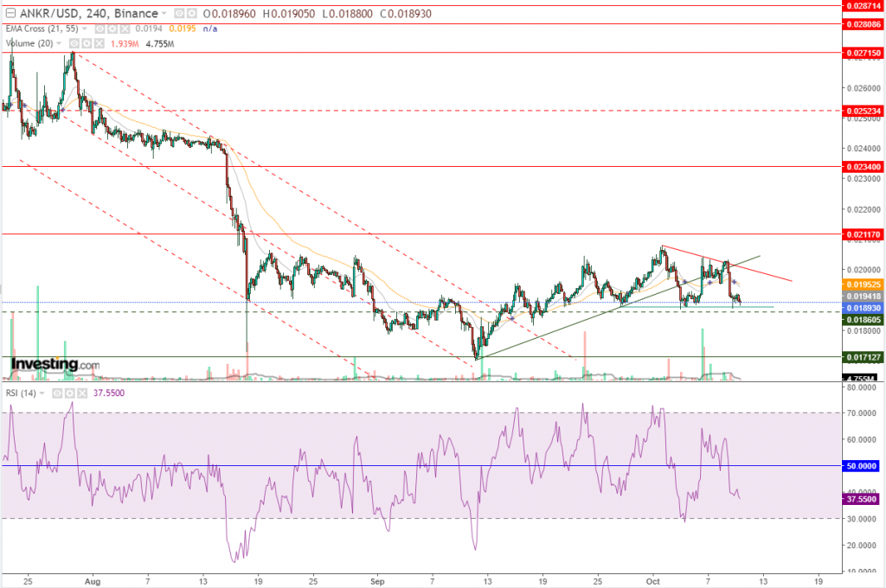The image size is (886, 588).
Task: Click the 30.0000 RSI scale tick
Action: point(861,519)
